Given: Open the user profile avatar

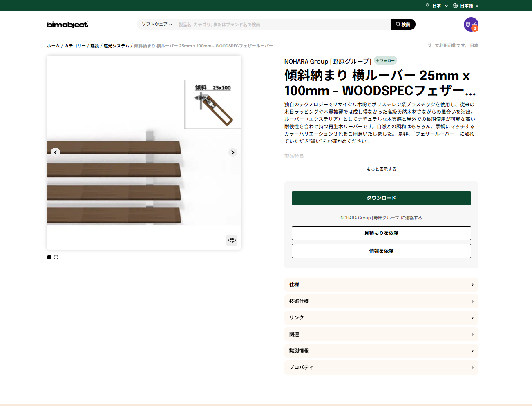Looking at the screenshot, I should [x=471, y=25].
